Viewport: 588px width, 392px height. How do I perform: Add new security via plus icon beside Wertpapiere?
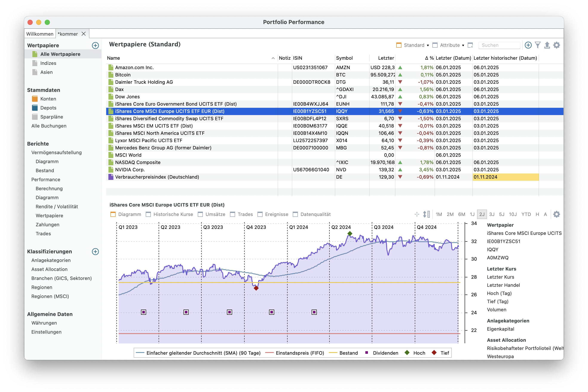tap(95, 45)
